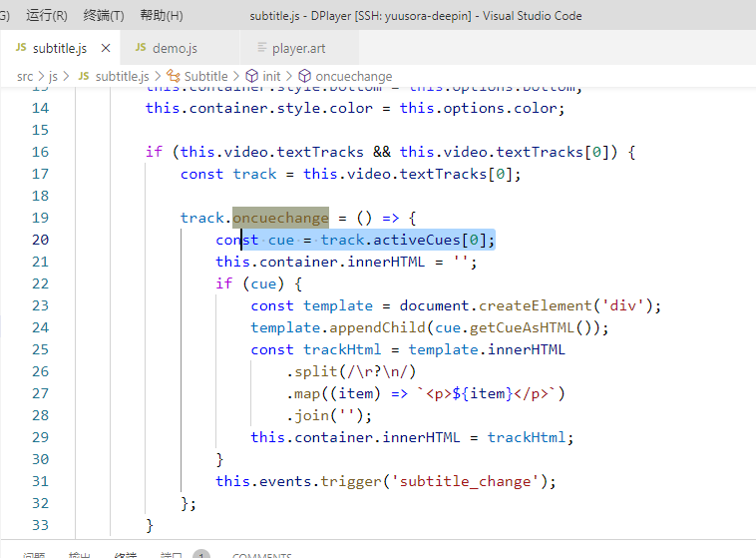
Task: Click .map on line 27
Action: (x=303, y=394)
